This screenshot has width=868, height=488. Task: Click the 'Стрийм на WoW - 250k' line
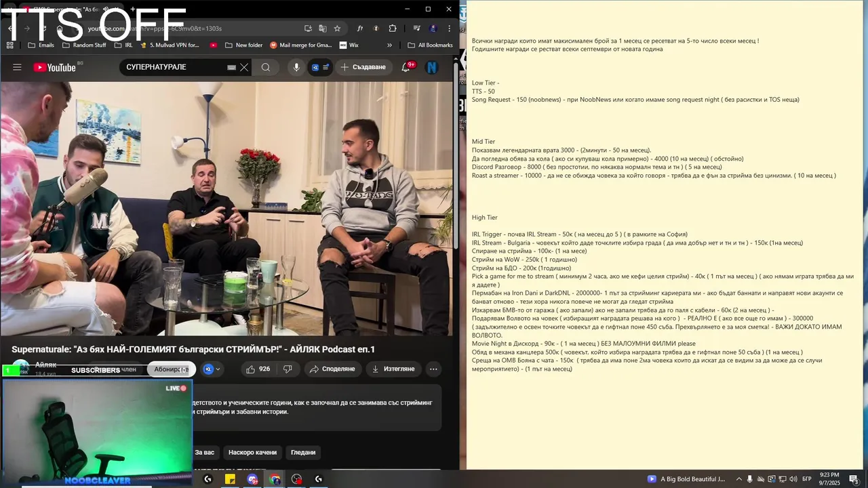click(x=525, y=260)
